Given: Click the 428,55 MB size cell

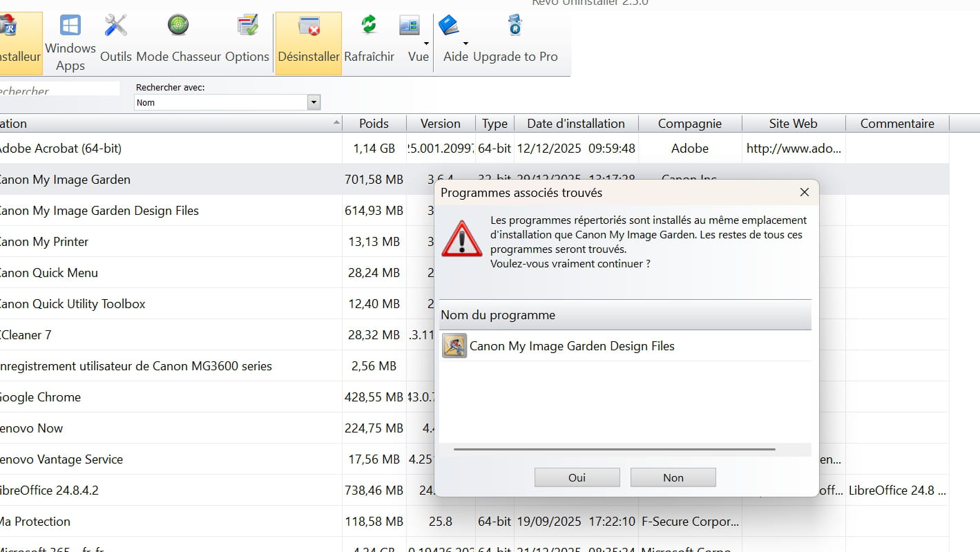Looking at the screenshot, I should click(x=374, y=397).
